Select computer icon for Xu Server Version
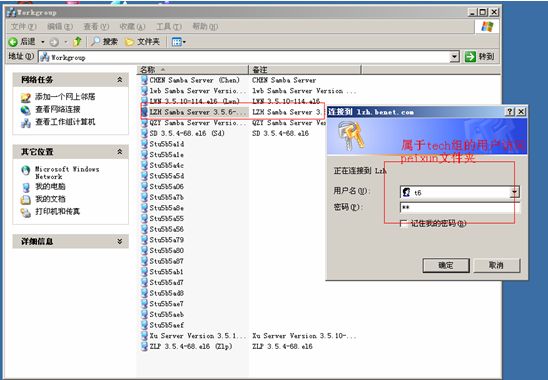548x380 pixels. point(144,336)
